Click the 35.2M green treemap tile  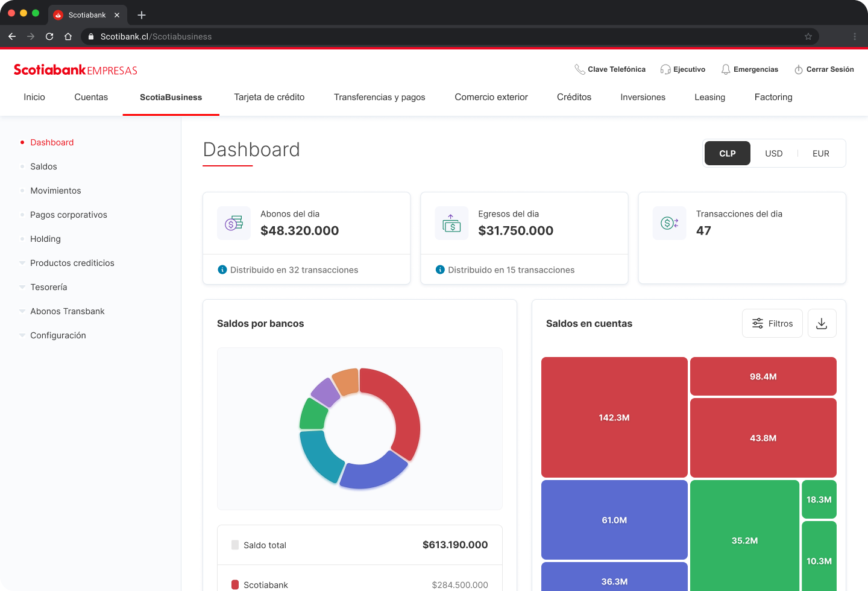pos(744,536)
